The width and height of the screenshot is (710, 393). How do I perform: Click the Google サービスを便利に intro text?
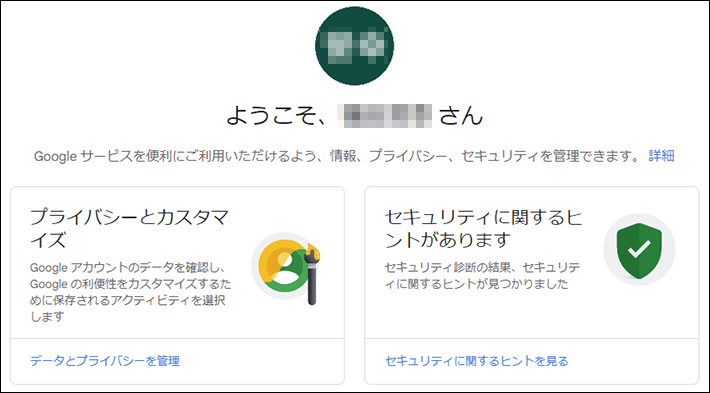337,156
